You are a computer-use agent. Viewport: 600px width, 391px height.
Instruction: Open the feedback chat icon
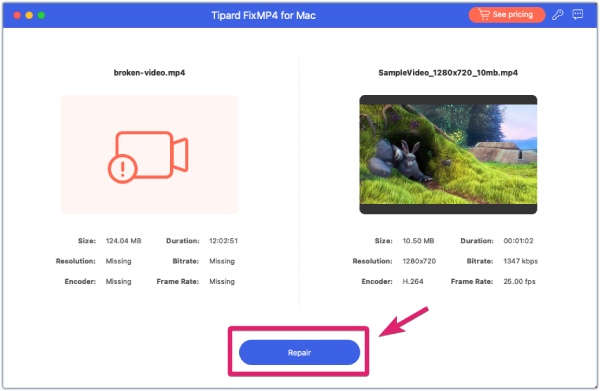coord(578,15)
